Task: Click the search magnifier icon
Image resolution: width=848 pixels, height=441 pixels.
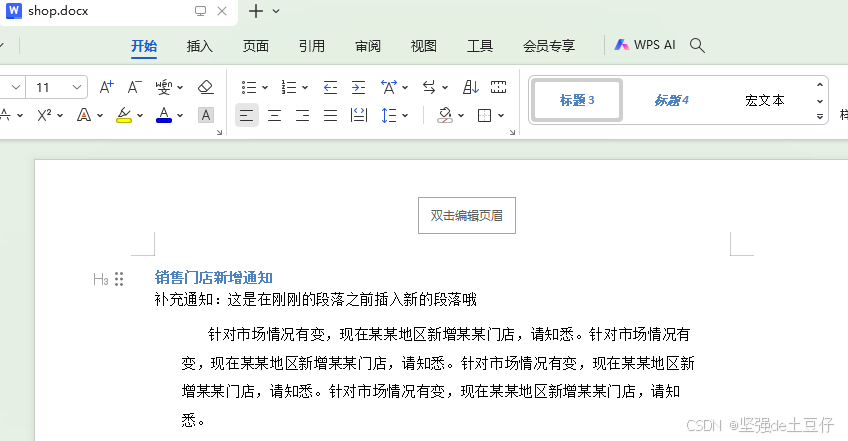Action: tap(697, 45)
